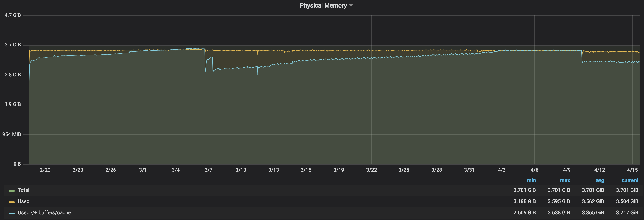The width and height of the screenshot is (644, 220).
Task: Click Used avg value 3.562 GiB
Action: [593, 201]
